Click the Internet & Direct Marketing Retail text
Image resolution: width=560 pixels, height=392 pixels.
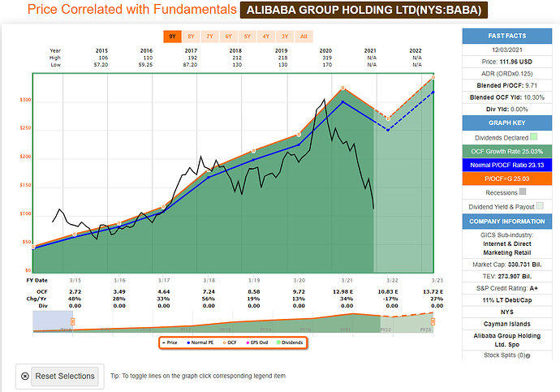coord(506,248)
